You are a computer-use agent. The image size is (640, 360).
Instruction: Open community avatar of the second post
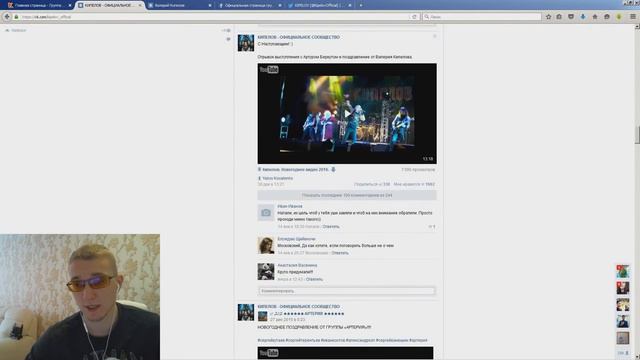(x=246, y=312)
